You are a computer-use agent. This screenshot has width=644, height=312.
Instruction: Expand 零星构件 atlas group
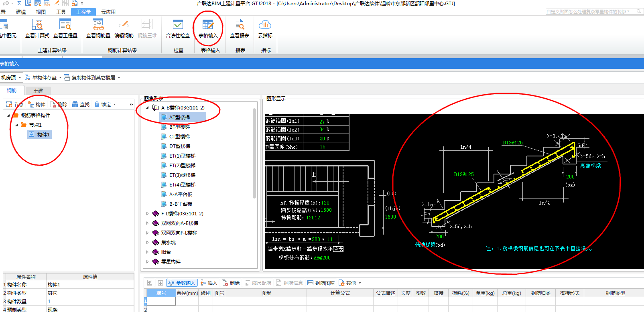click(x=147, y=262)
